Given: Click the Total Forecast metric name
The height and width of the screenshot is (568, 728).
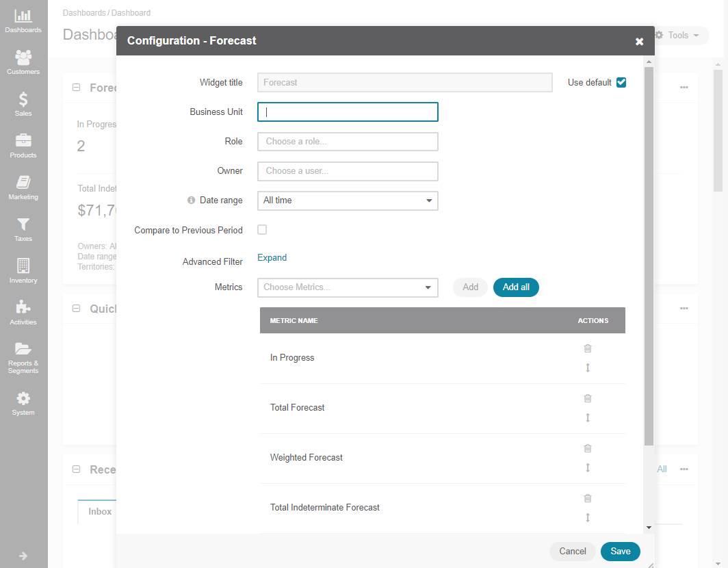Looking at the screenshot, I should [x=297, y=407].
